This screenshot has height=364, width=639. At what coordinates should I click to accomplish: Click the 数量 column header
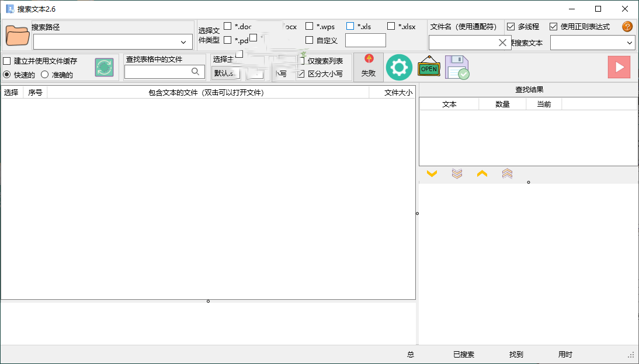pyautogui.click(x=502, y=104)
